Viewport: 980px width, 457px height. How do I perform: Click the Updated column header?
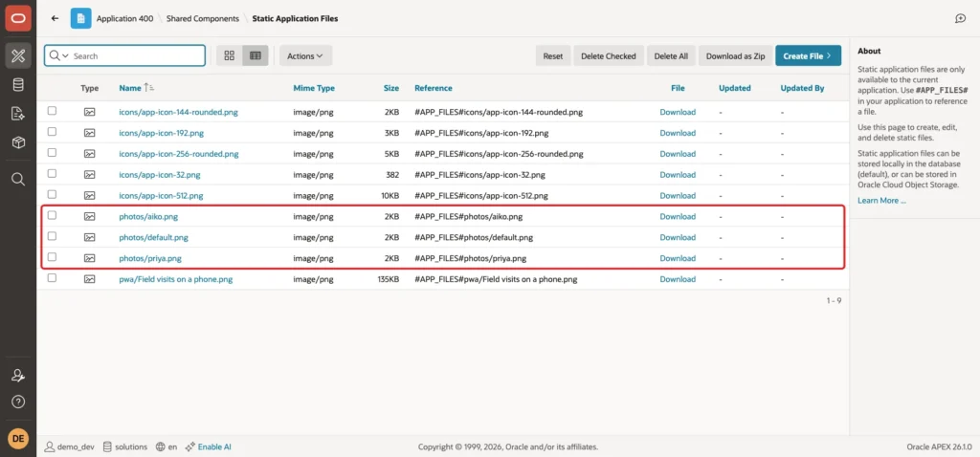pyautogui.click(x=734, y=88)
